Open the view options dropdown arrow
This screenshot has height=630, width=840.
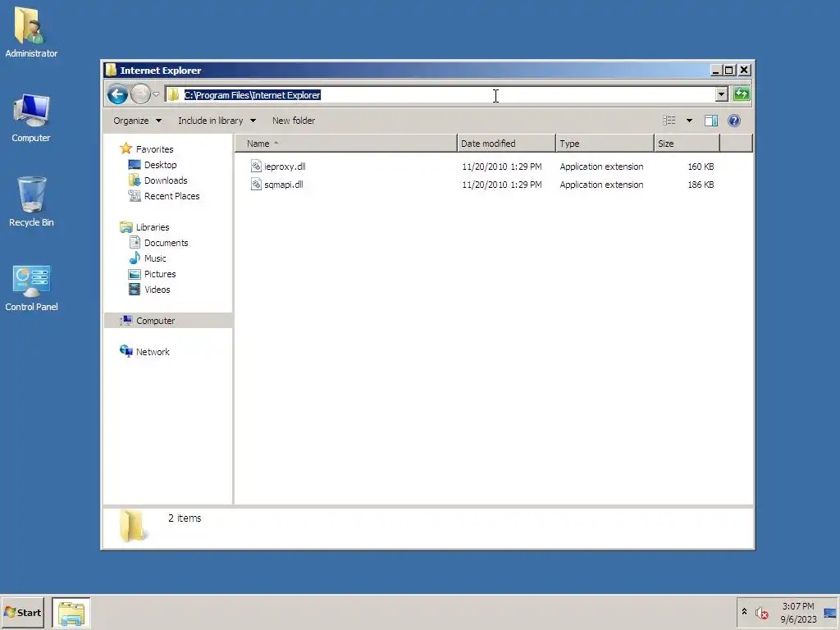689,121
